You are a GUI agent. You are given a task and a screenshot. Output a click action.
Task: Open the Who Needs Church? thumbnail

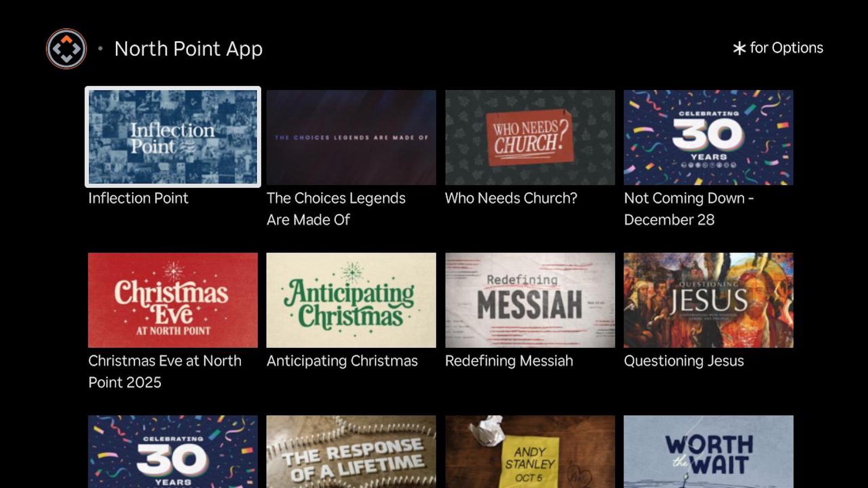point(530,137)
